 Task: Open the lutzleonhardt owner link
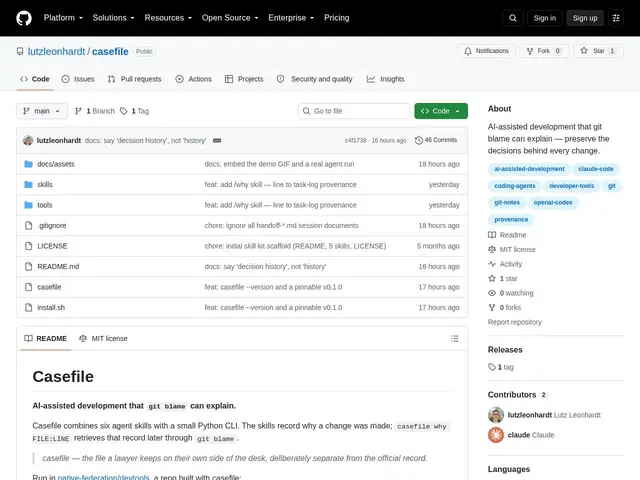(x=56, y=51)
